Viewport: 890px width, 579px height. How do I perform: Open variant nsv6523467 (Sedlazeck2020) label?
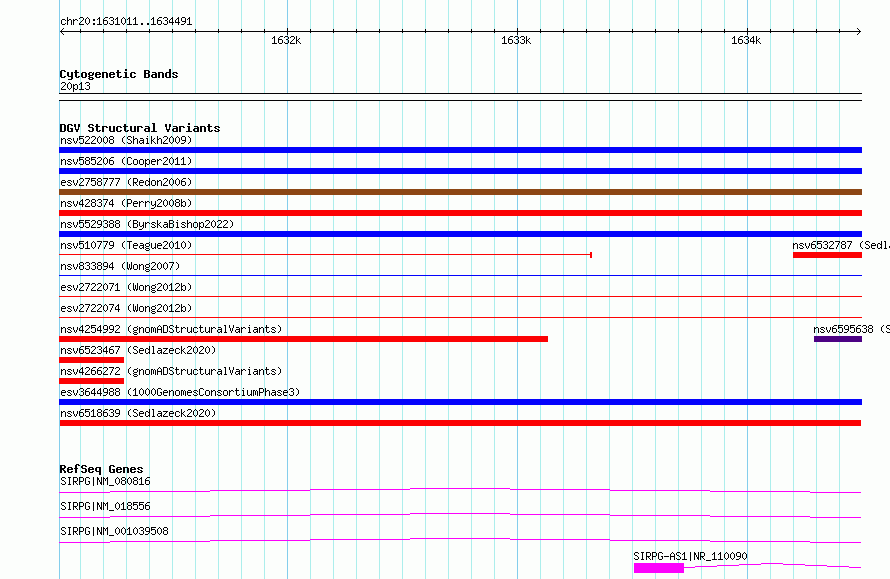coord(138,350)
